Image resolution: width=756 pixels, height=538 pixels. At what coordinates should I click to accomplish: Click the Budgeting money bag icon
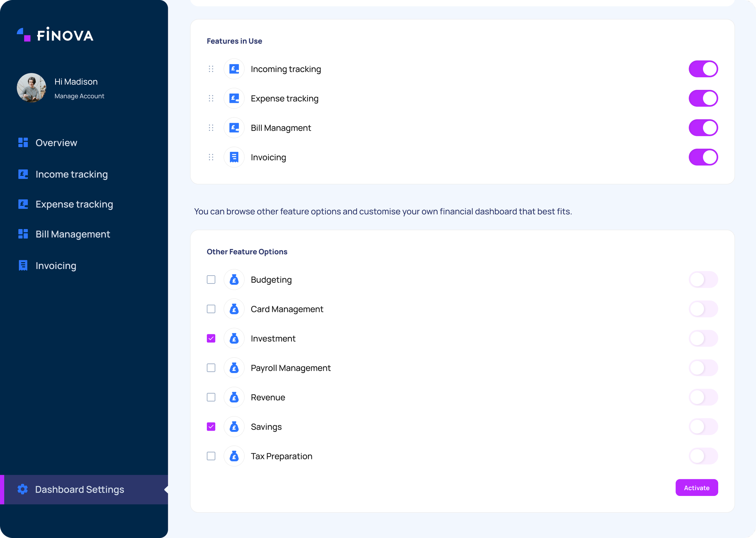tap(234, 280)
